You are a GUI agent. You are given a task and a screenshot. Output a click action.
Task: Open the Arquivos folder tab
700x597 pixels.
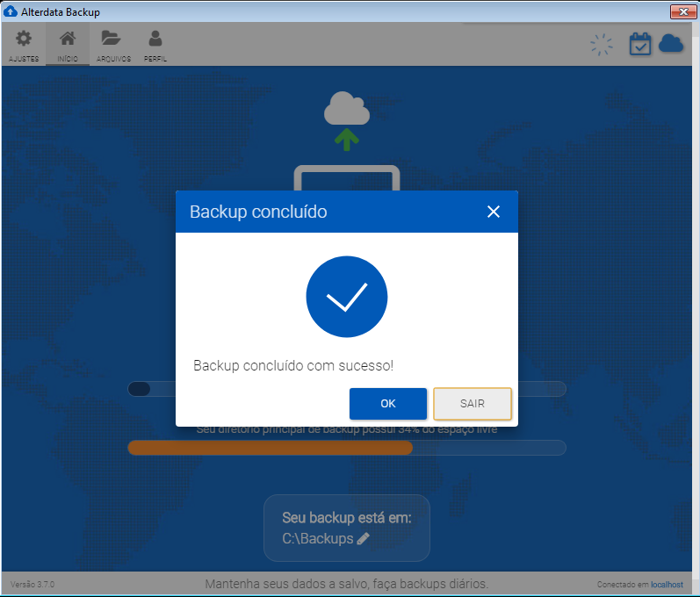(x=113, y=45)
